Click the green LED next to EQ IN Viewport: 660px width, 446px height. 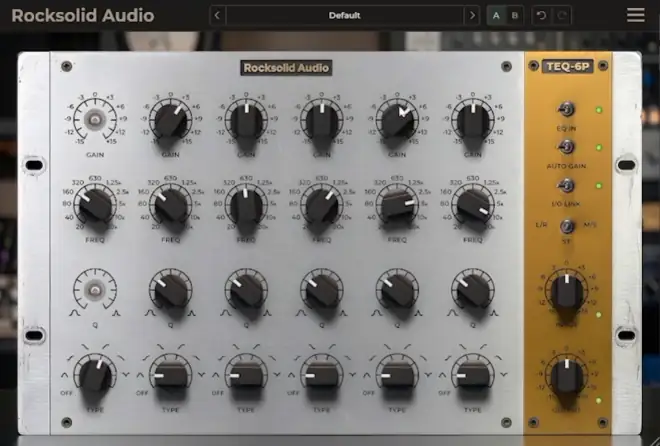click(x=599, y=110)
